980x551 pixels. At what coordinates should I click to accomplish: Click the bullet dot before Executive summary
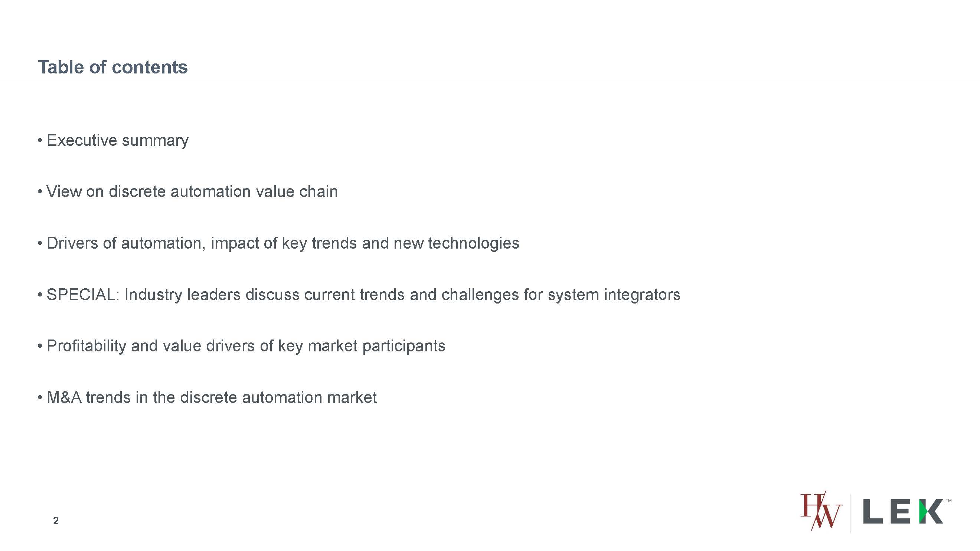pos(40,141)
